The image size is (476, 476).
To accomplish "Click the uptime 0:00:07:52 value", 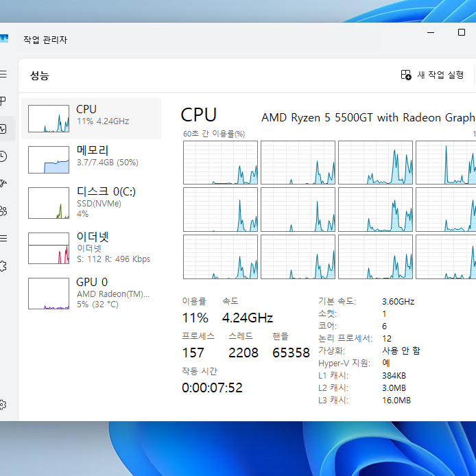I will click(x=212, y=388).
